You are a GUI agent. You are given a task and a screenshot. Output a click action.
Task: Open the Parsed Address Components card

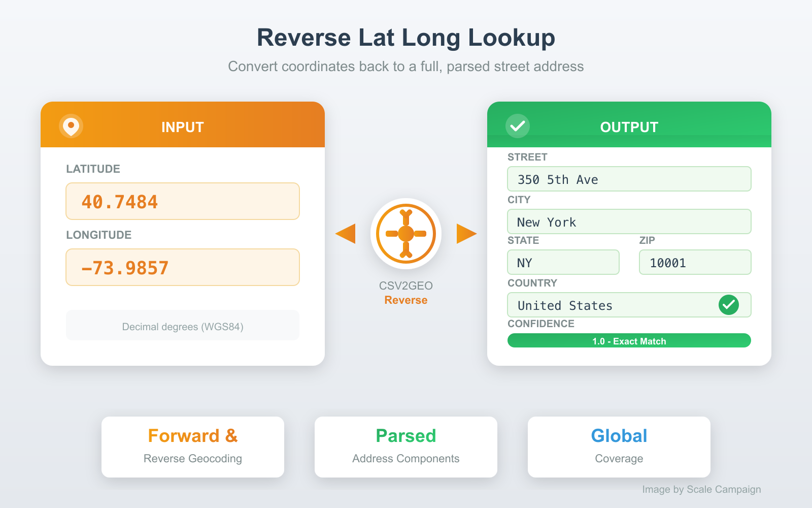406,447
